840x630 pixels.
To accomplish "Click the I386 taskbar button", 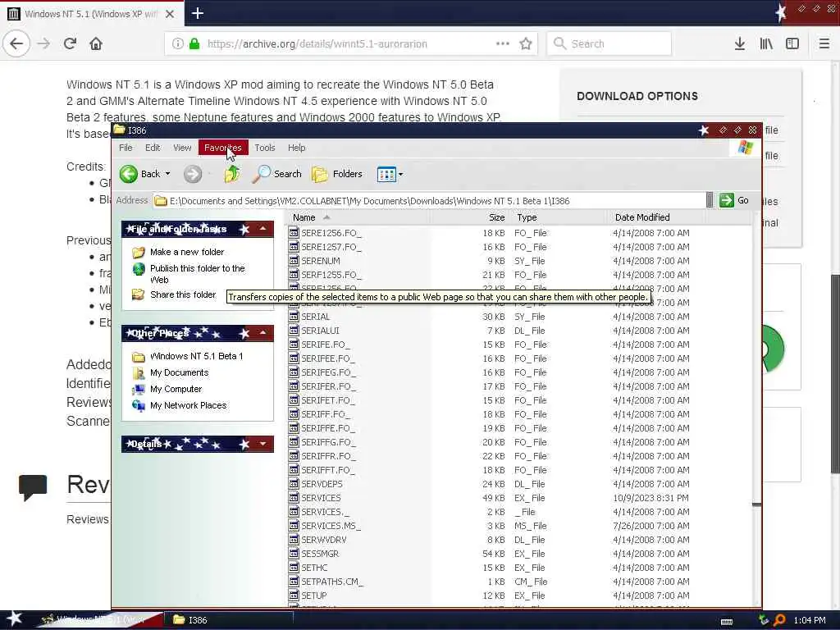I will tap(228, 620).
